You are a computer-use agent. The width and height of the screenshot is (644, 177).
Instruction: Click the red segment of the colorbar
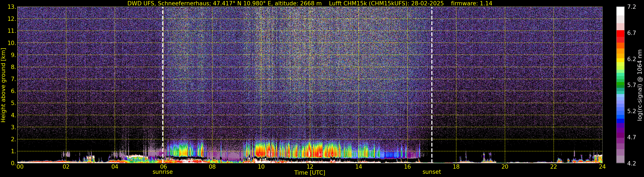point(620,34)
